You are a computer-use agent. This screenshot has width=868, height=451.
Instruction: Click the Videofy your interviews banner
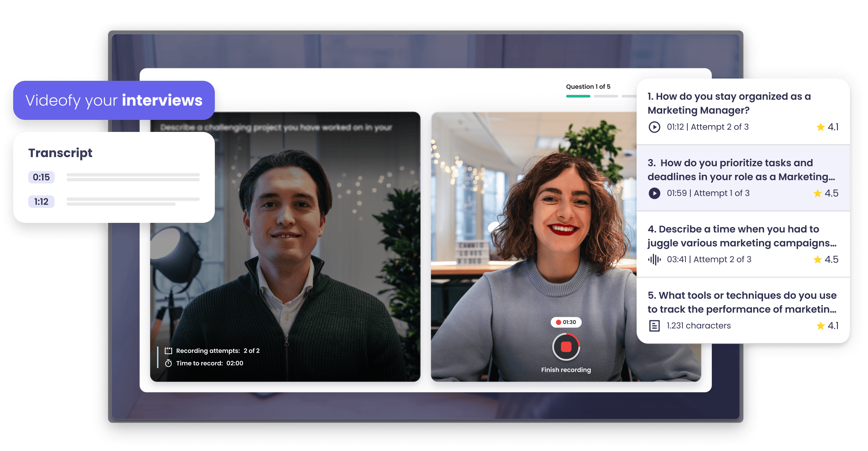[x=114, y=100]
